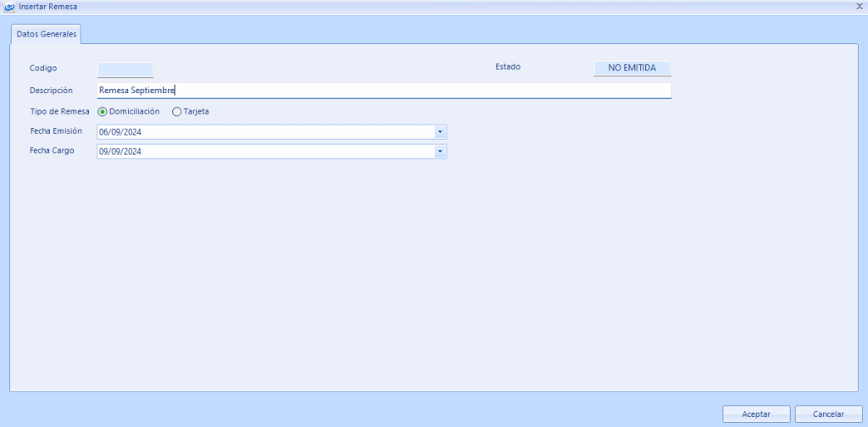Click the Fecha Emisión label
868x427 pixels.
[x=56, y=131]
